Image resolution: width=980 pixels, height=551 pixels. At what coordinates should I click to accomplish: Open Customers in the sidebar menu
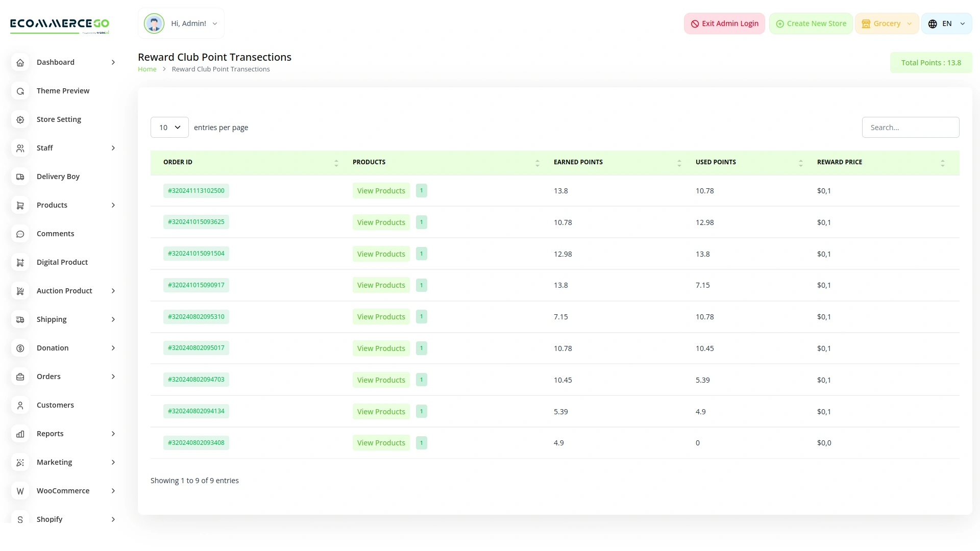pos(55,405)
